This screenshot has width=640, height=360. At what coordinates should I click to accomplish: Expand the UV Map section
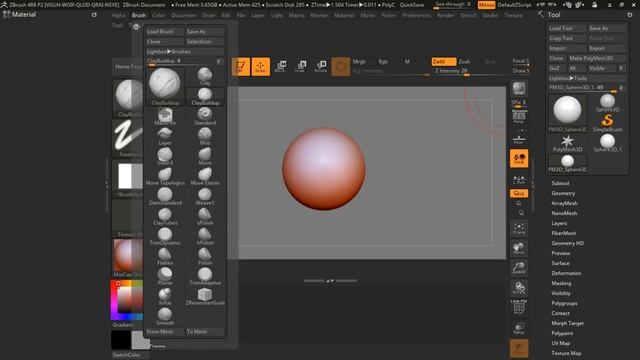(x=560, y=343)
